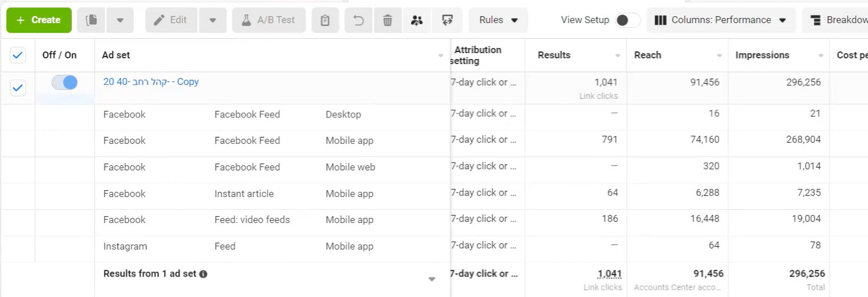Sort by the Impressions column header
Screen dimensions: 868x297
762,55
